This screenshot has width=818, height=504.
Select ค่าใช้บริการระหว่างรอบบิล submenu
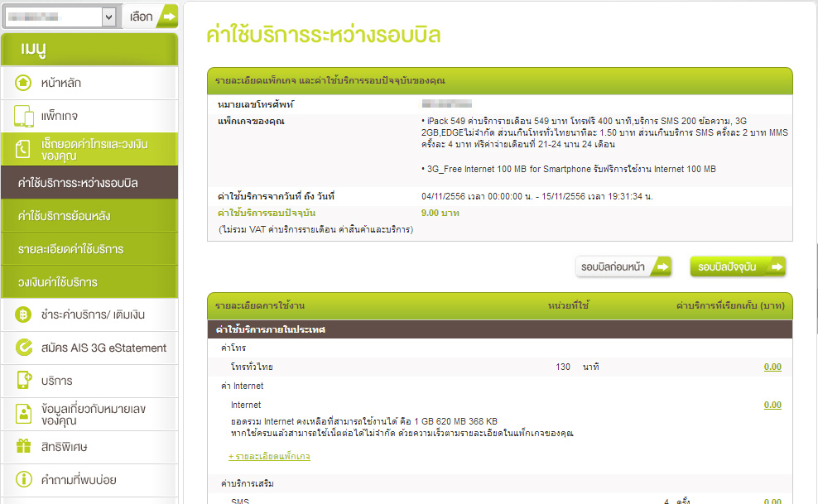(x=89, y=182)
